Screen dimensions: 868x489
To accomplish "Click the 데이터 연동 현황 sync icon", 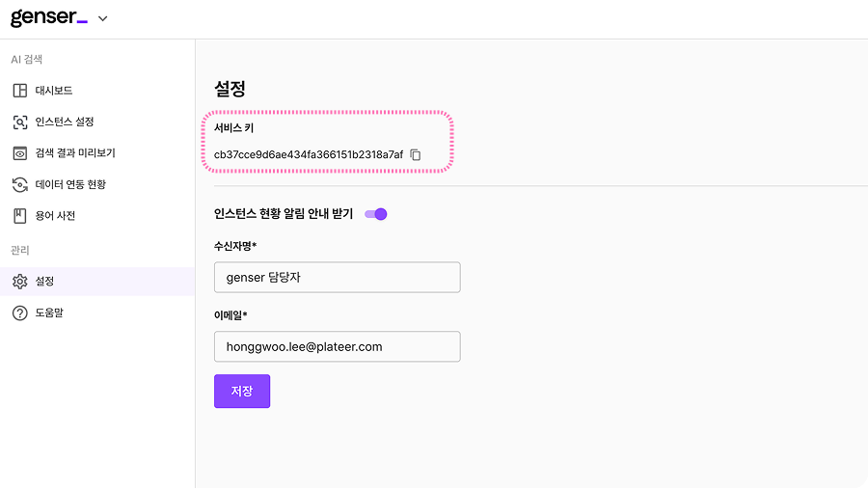I will pyautogui.click(x=19, y=184).
